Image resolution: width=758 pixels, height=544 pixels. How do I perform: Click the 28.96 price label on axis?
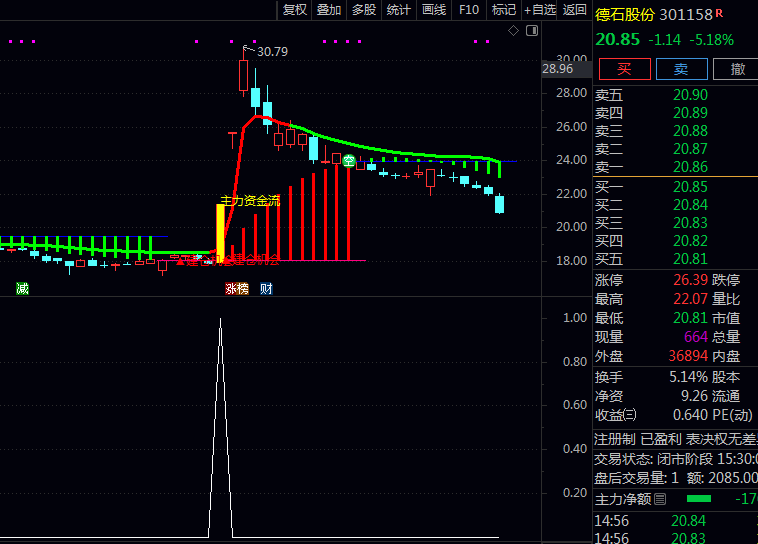pyautogui.click(x=557, y=69)
